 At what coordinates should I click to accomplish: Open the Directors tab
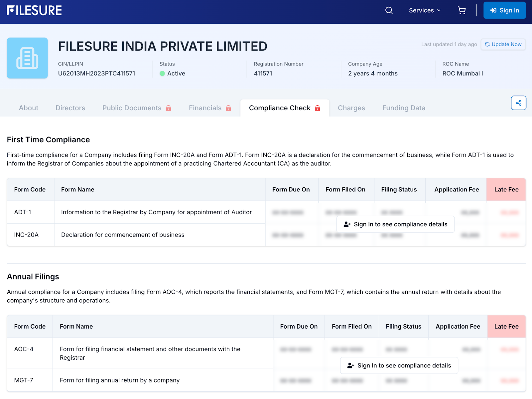coord(70,108)
